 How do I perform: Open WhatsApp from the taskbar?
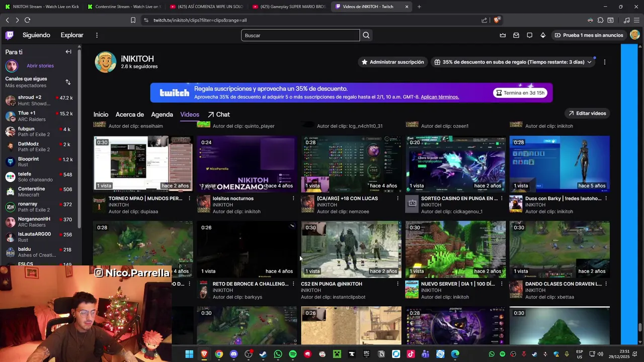point(278,354)
